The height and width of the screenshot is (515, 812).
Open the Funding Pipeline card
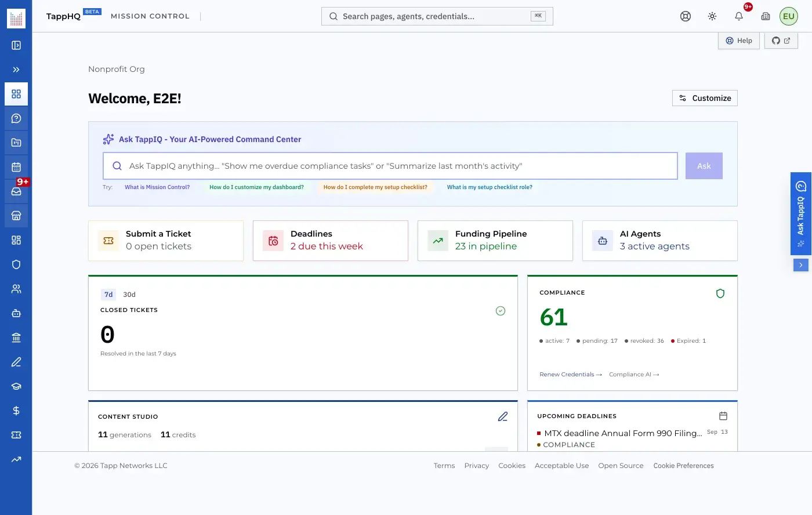(x=495, y=241)
